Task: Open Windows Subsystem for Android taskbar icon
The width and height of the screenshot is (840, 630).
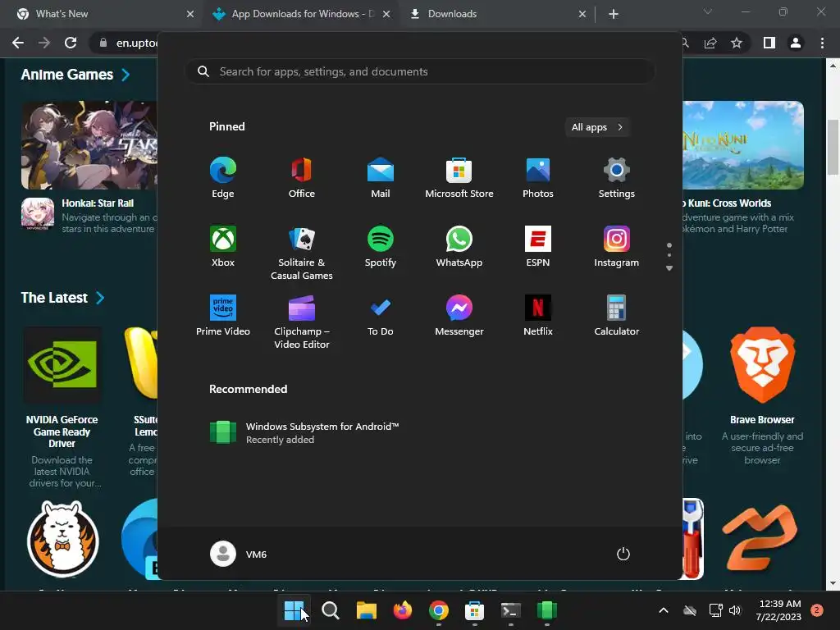Action: (x=547, y=610)
